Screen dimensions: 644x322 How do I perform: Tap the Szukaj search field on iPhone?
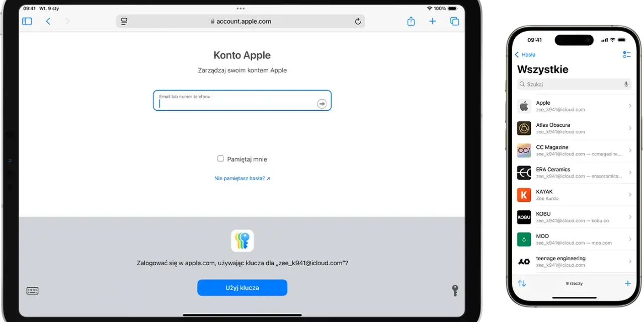click(574, 85)
